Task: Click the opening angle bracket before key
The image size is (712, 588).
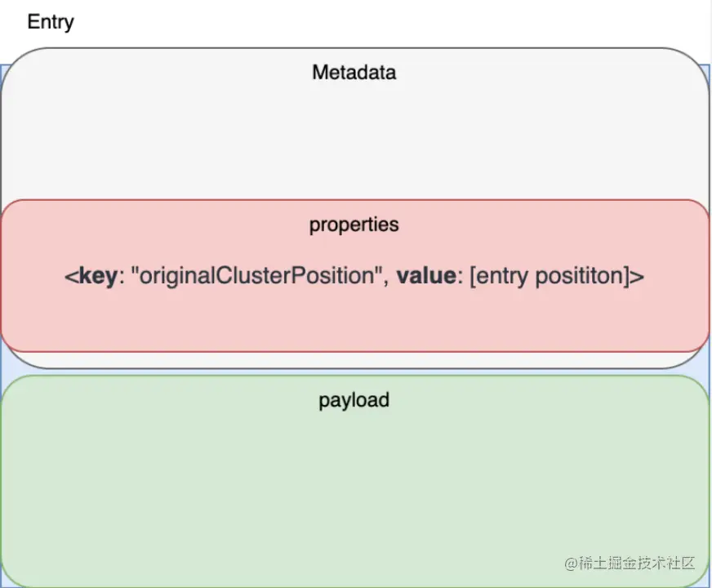Action: click(x=70, y=276)
